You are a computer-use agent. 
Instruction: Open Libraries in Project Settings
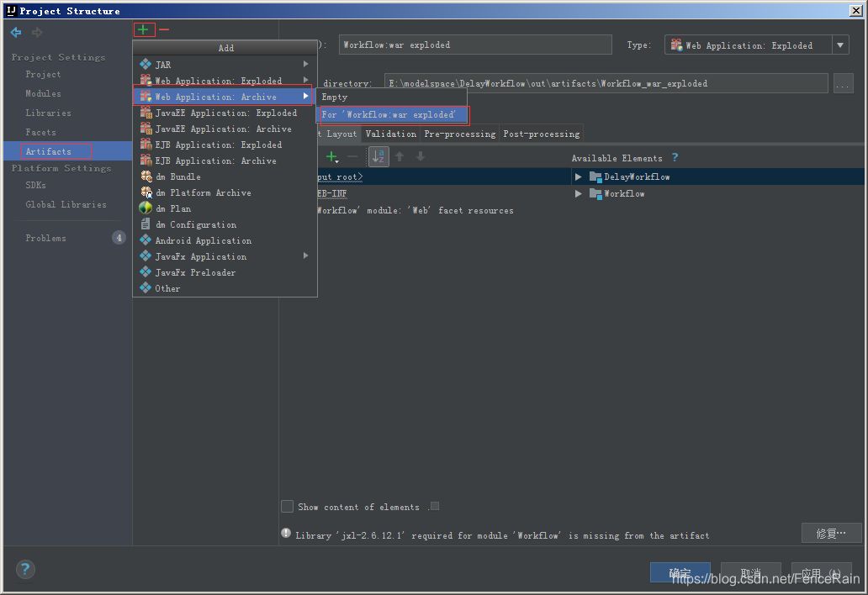pos(48,113)
